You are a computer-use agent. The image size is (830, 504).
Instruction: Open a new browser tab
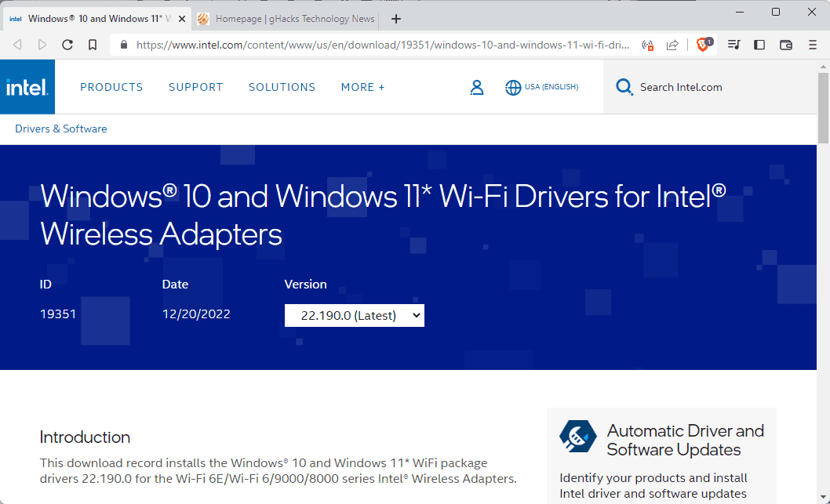click(x=396, y=19)
